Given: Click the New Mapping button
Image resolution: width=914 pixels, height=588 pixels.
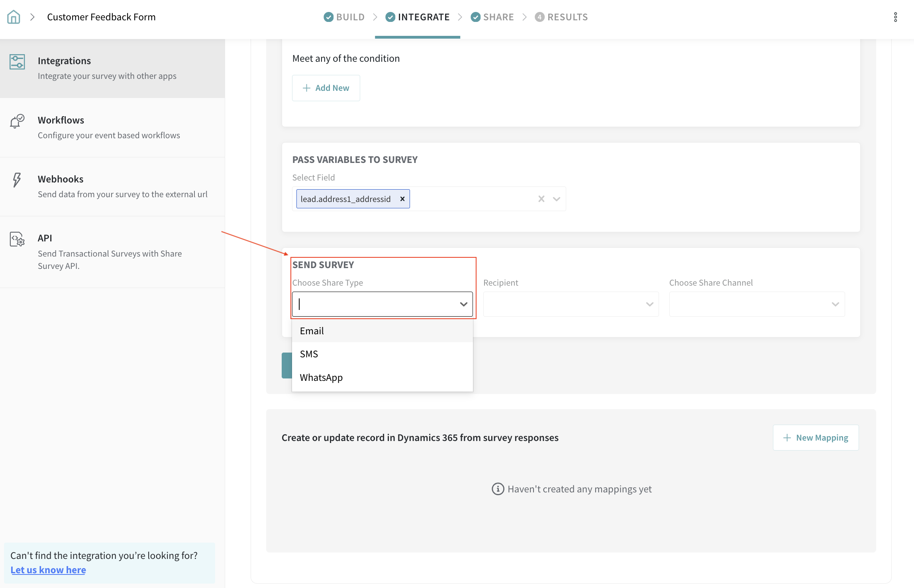Looking at the screenshot, I should tap(816, 438).
